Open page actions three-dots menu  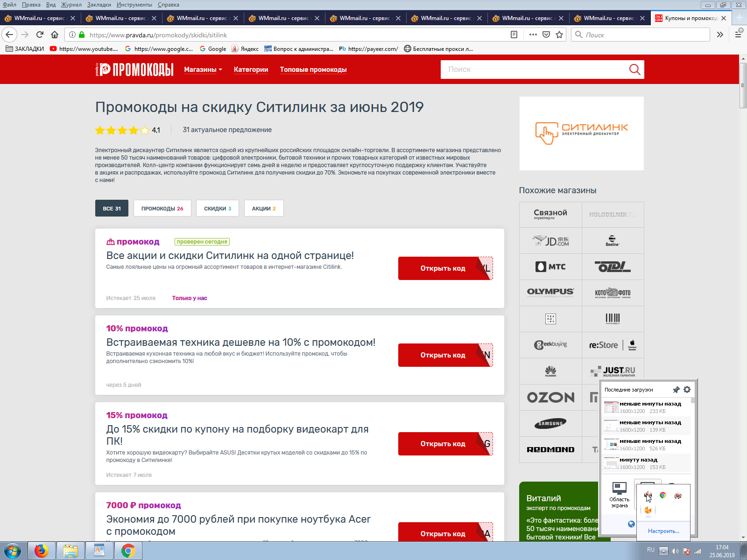533,35
